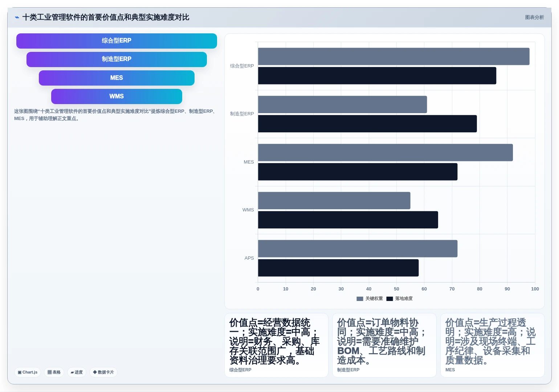Click the 表格 tag chip
The width and height of the screenshot is (559, 392).
[x=54, y=372]
